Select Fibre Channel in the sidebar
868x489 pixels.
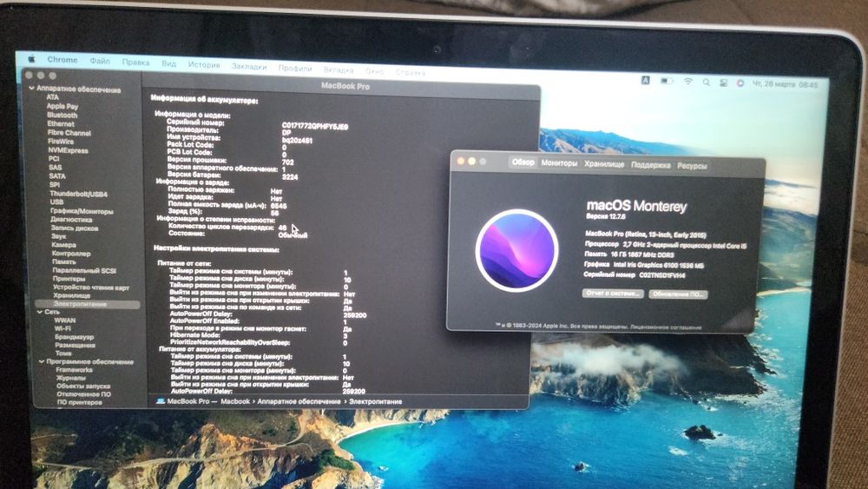coord(69,132)
